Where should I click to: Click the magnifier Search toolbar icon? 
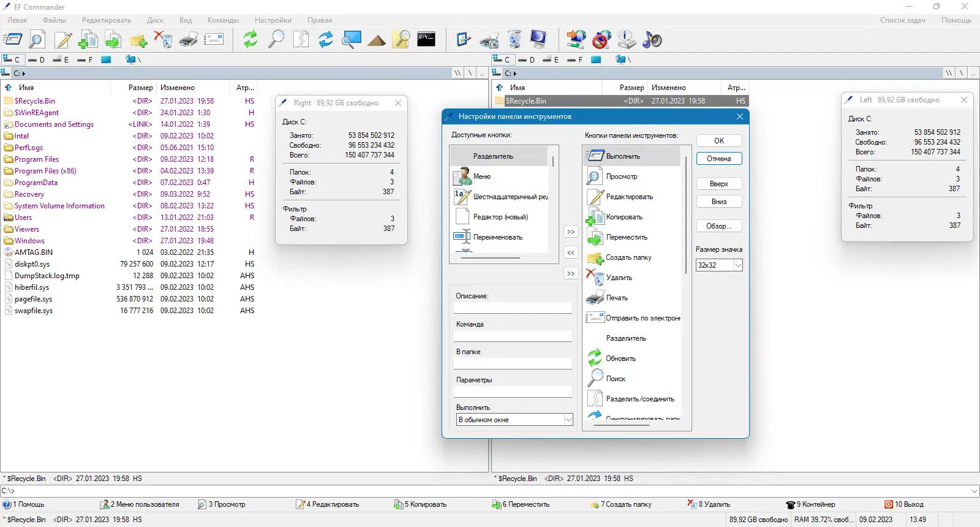[276, 40]
